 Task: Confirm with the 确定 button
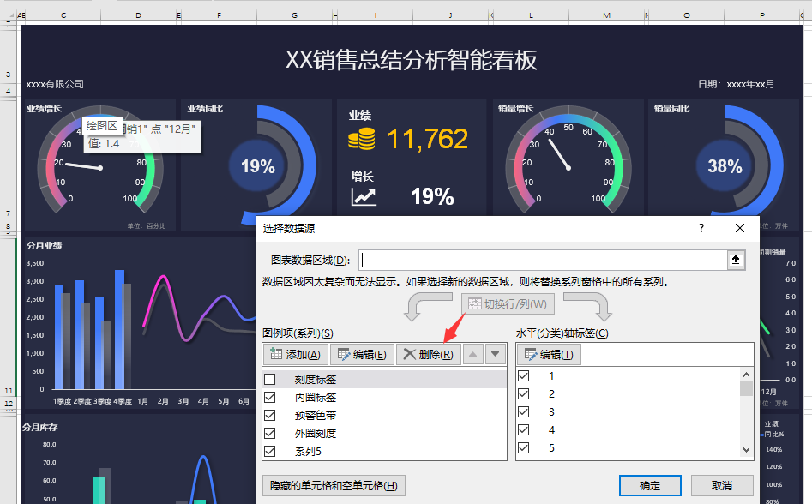tap(650, 486)
